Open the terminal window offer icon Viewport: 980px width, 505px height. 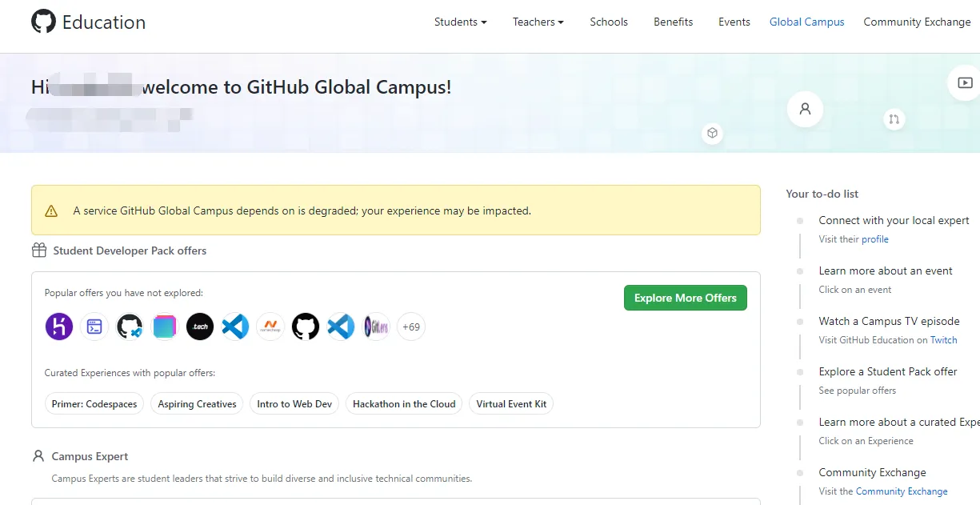[x=94, y=327]
